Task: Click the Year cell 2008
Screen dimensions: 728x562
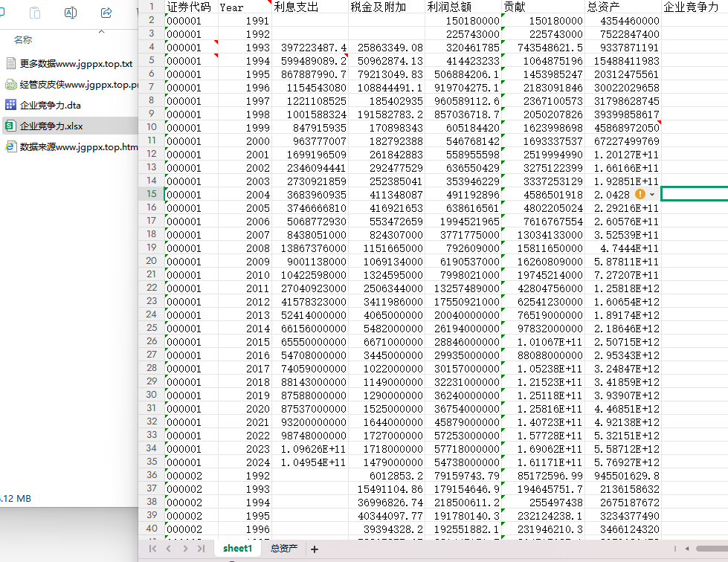Action: pos(245,248)
